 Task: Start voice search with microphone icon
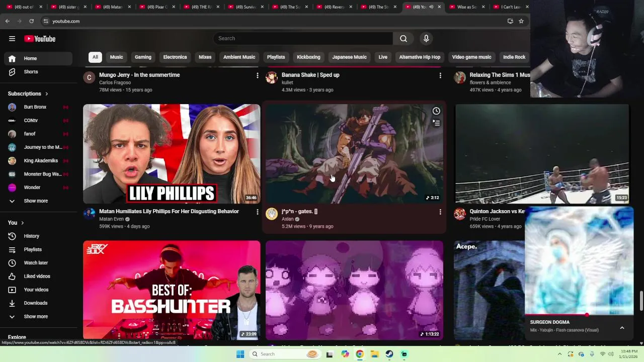tap(426, 39)
